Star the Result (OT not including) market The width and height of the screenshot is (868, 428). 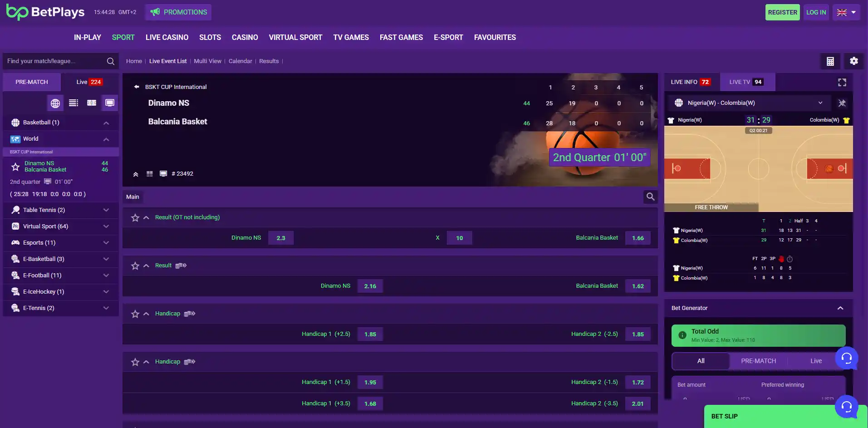pyautogui.click(x=135, y=218)
